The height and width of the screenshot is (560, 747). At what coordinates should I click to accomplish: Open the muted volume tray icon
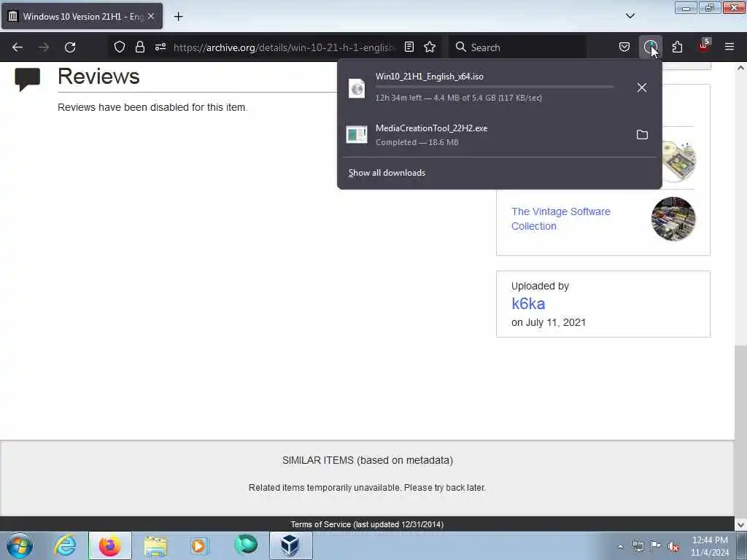(x=673, y=546)
